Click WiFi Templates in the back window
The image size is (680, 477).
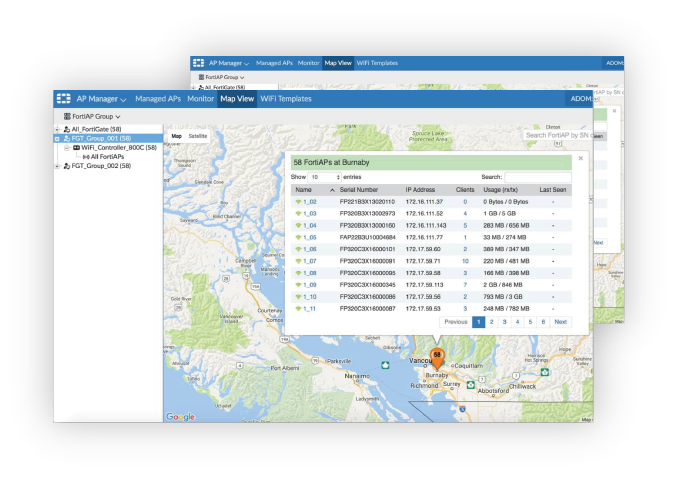pos(377,63)
